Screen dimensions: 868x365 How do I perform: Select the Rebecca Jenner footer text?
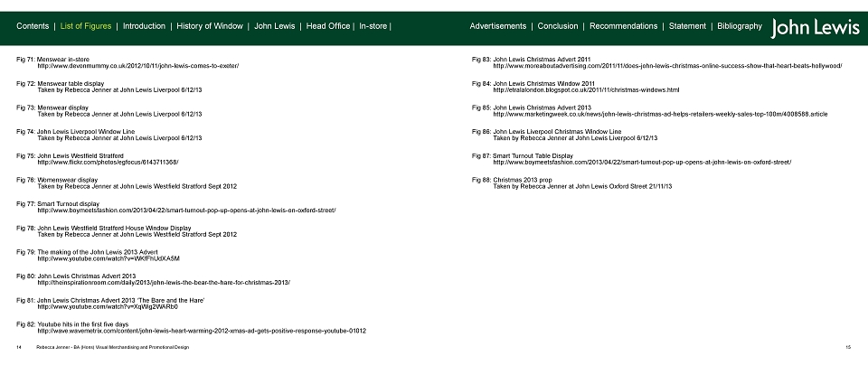(x=112, y=347)
